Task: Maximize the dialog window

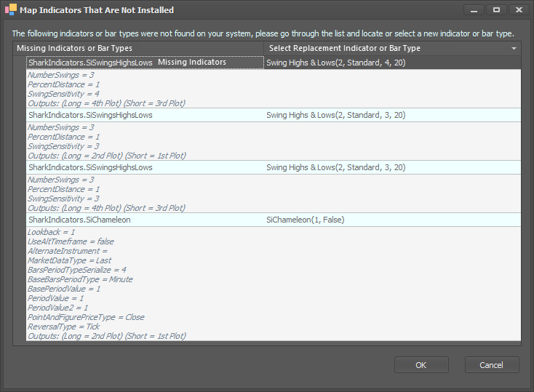Action: (497, 10)
